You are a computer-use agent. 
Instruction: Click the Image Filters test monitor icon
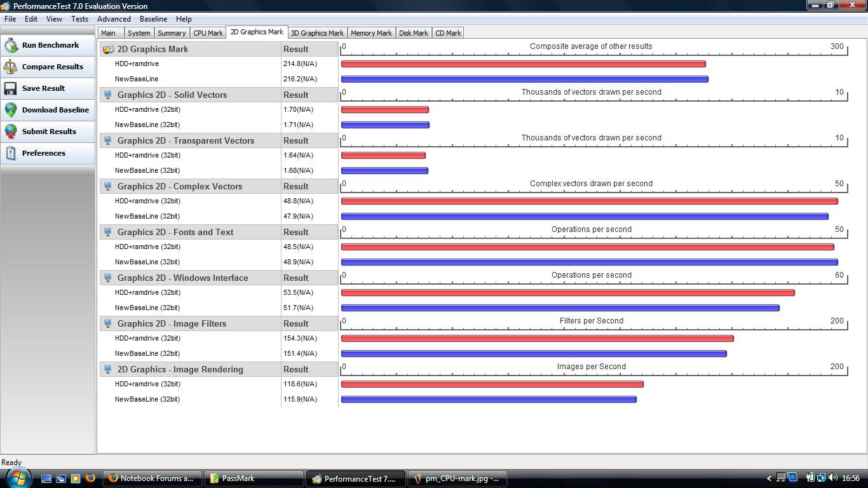coord(108,323)
